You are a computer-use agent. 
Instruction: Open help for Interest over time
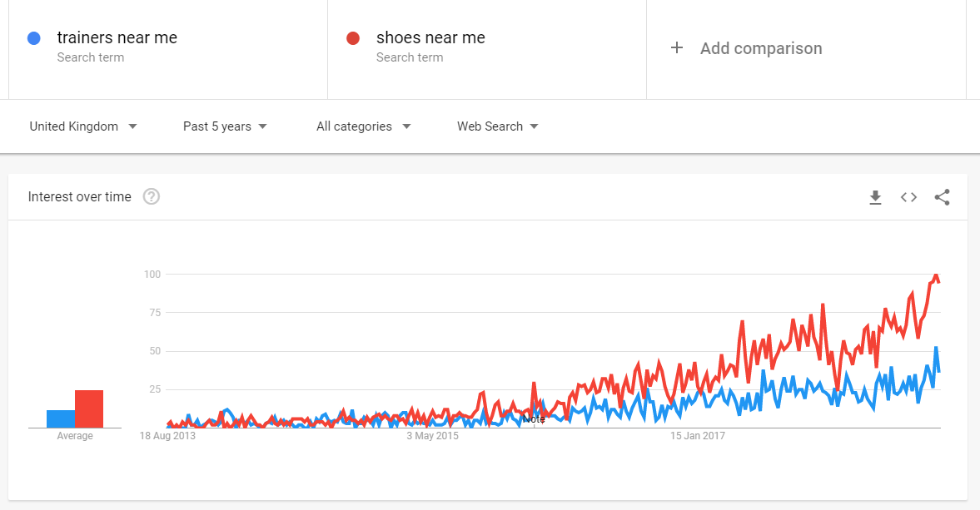tap(152, 196)
